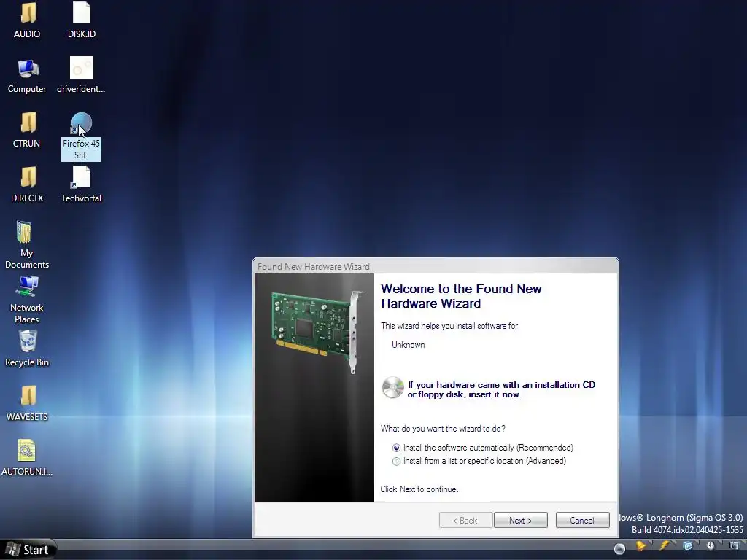Screen dimensions: 747x560
Task: Click 'Welcome to the Found New Hardware Wizard' heading
Action: [x=461, y=296]
